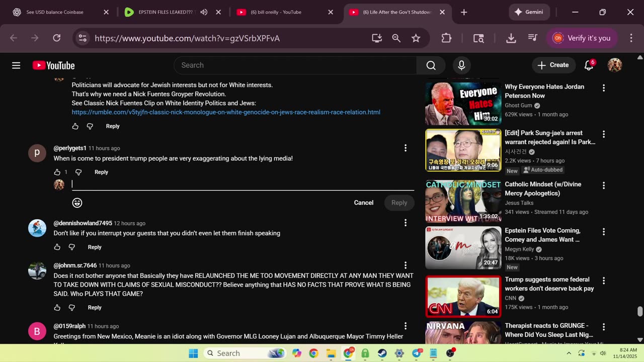Click the page vertical scrollbar thumb

tap(640, 312)
